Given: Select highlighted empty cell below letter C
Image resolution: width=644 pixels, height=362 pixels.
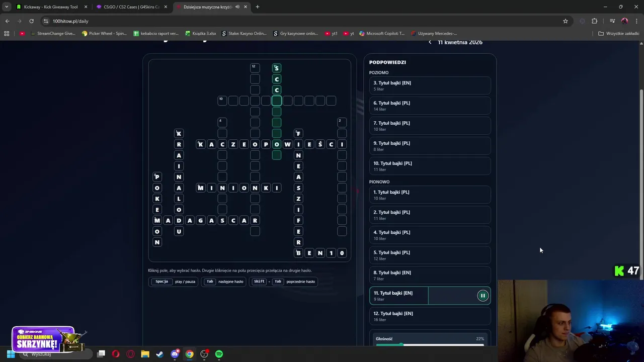Looking at the screenshot, I should (x=277, y=101).
